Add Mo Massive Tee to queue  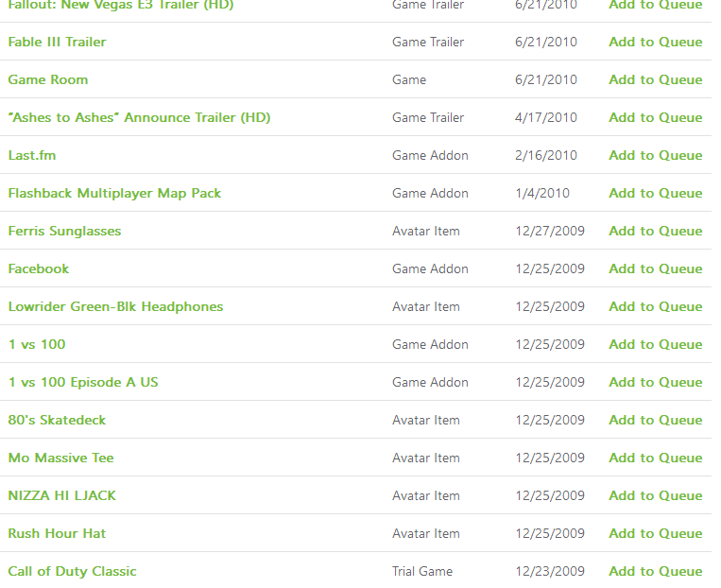point(656,458)
